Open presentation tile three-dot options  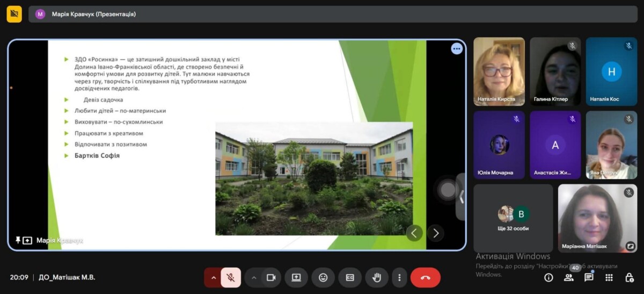(x=457, y=49)
